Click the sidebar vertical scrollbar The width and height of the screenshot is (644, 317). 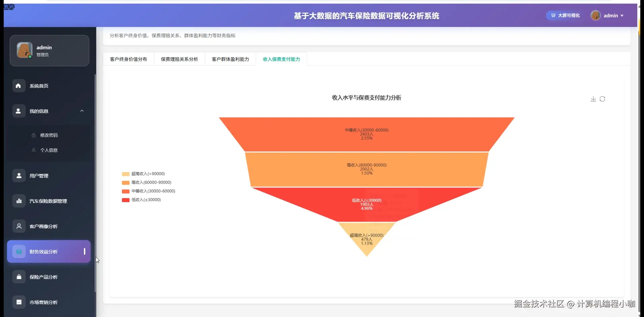tap(95, 183)
